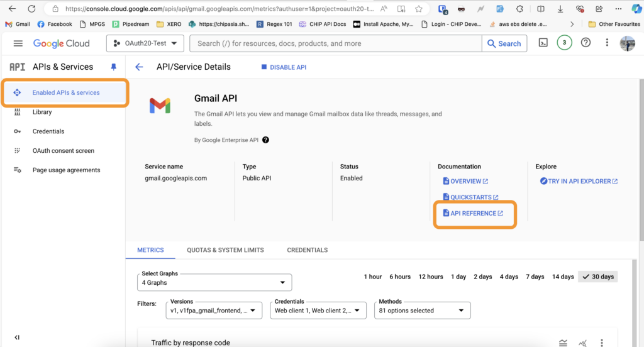
Task: Focus the resources search input field
Action: [336, 43]
